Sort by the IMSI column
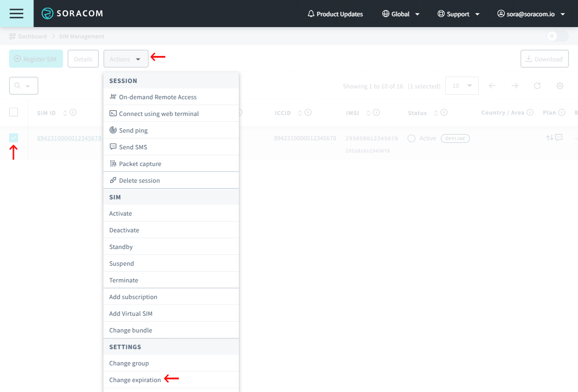Viewport: 578px width, 392px height. coord(368,113)
